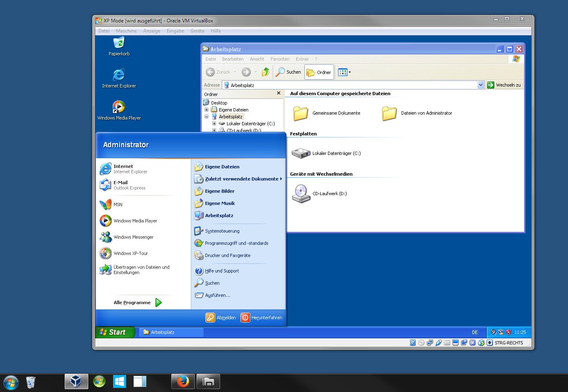Click the XP tray security shield alert
Image resolution: width=568 pixels, height=392 pixels.
[x=508, y=332]
